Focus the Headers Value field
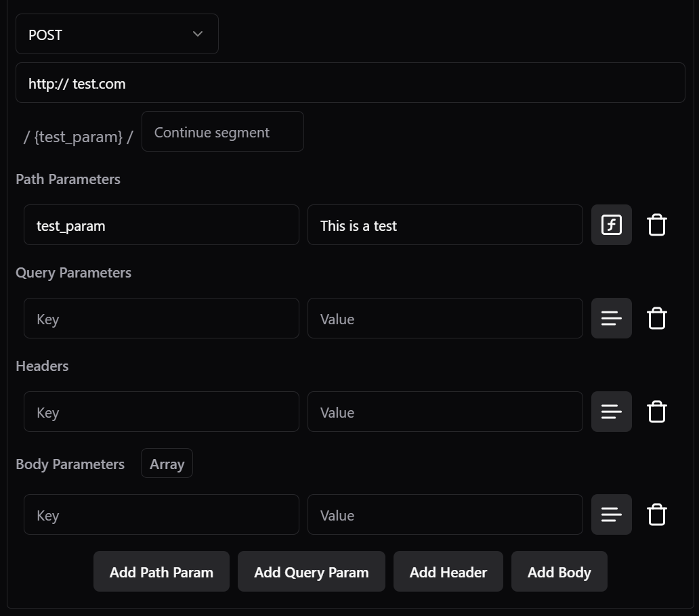 (444, 412)
